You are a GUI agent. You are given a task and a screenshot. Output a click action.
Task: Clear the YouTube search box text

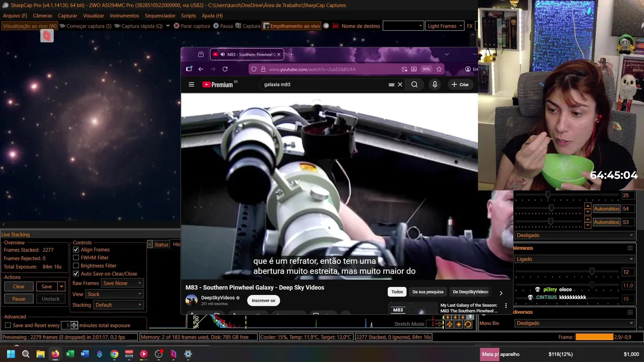tap(400, 84)
